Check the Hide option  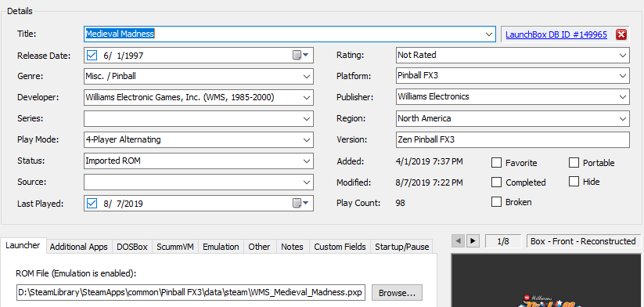(574, 181)
